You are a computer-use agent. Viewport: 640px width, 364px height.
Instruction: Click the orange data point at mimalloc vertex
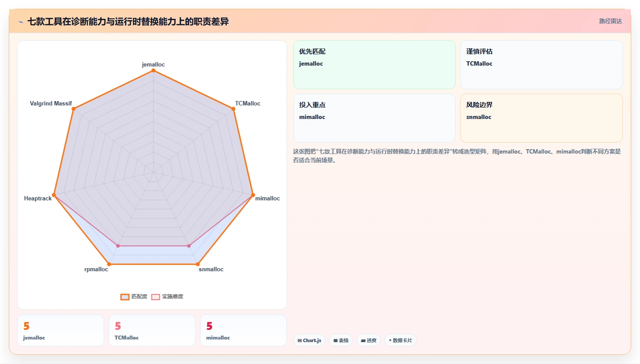tap(253, 195)
